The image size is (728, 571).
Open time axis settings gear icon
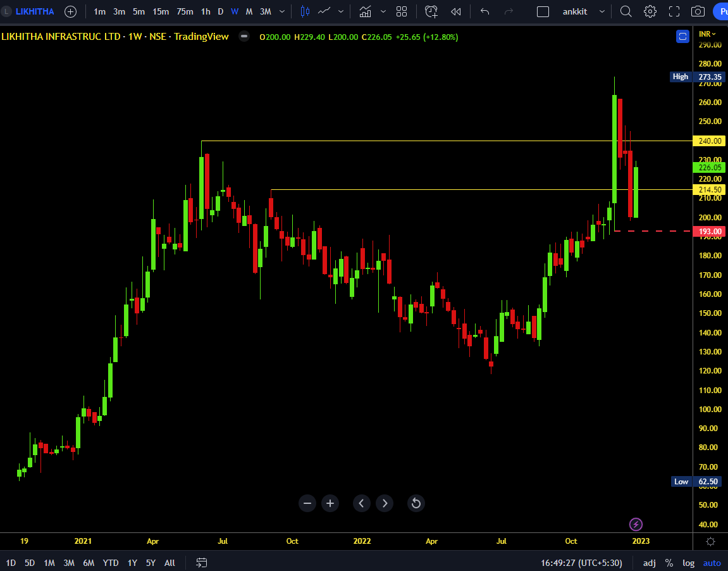(x=710, y=541)
